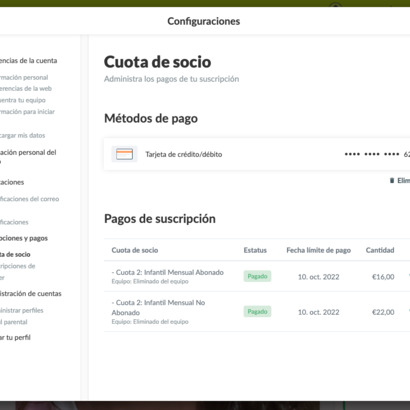Select Descargar mis datos in the sidebar

click(22, 135)
